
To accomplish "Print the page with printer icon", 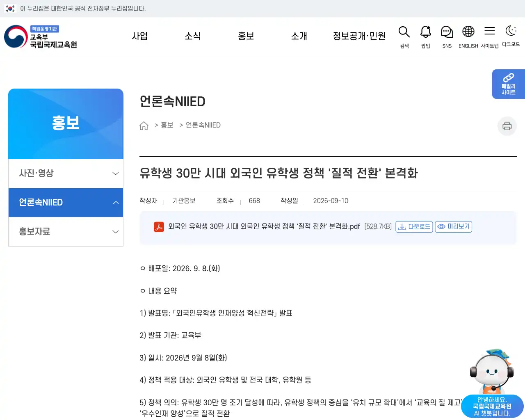I will [x=507, y=126].
